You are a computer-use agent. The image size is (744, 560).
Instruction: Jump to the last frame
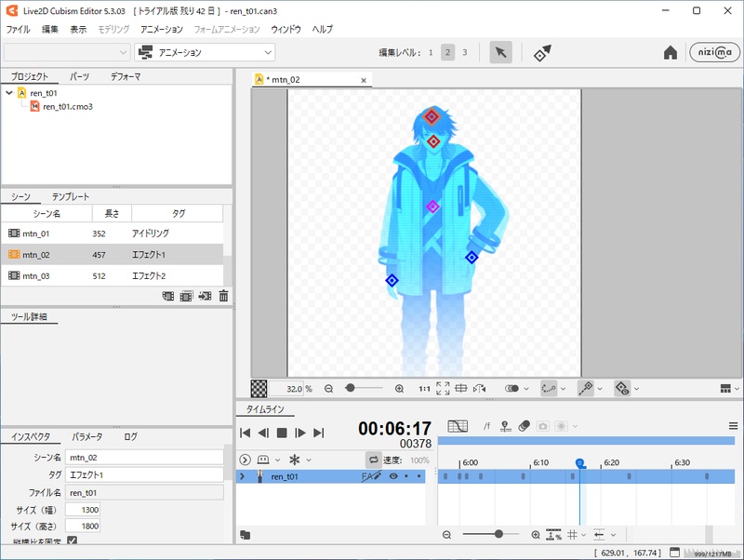coord(319,433)
